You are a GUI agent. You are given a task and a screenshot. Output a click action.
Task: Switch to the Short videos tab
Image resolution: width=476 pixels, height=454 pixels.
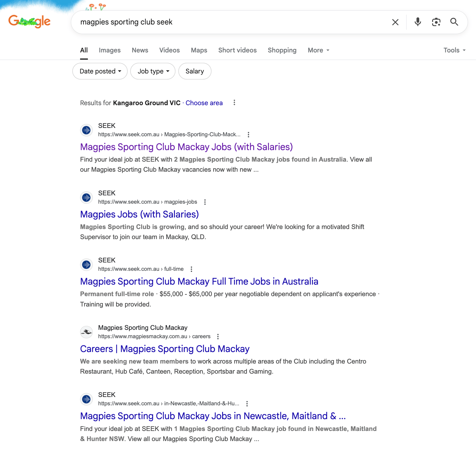tap(237, 50)
